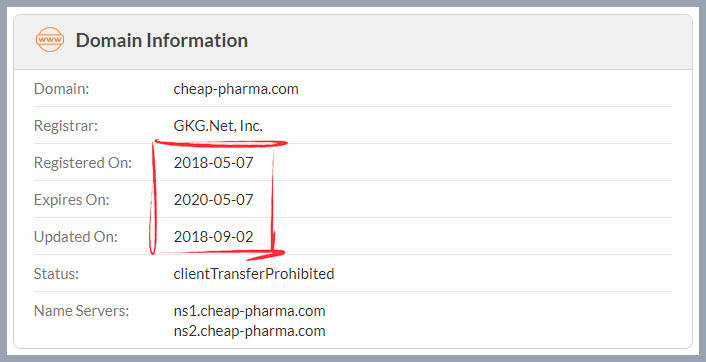Click the Registrar: field label
706x362 pixels.
[x=66, y=126]
